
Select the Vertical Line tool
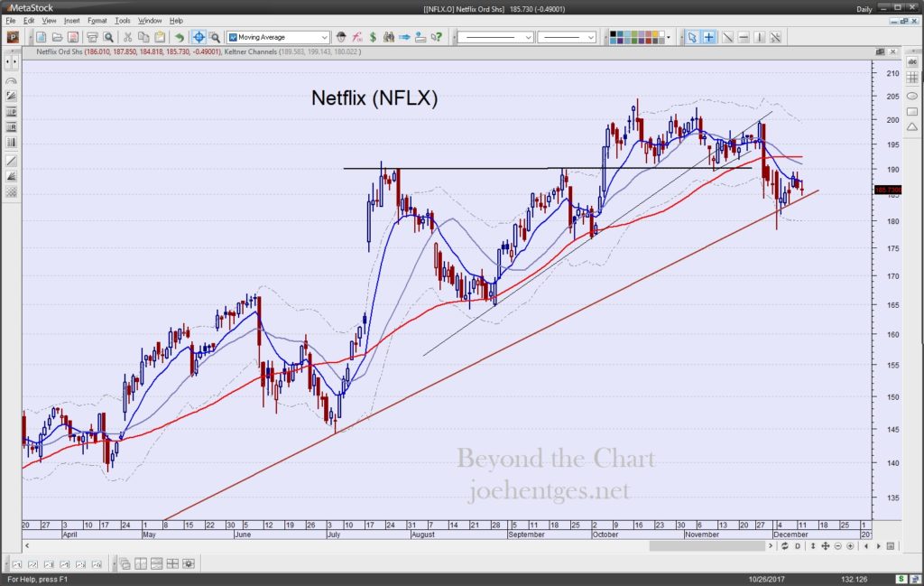(x=760, y=37)
